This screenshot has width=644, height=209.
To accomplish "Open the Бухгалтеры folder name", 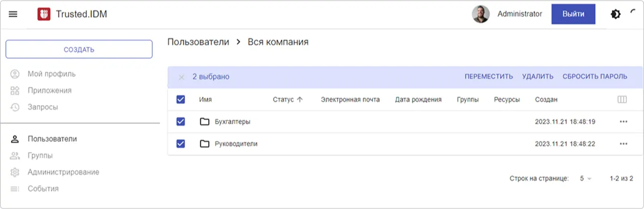I will click(x=232, y=122).
